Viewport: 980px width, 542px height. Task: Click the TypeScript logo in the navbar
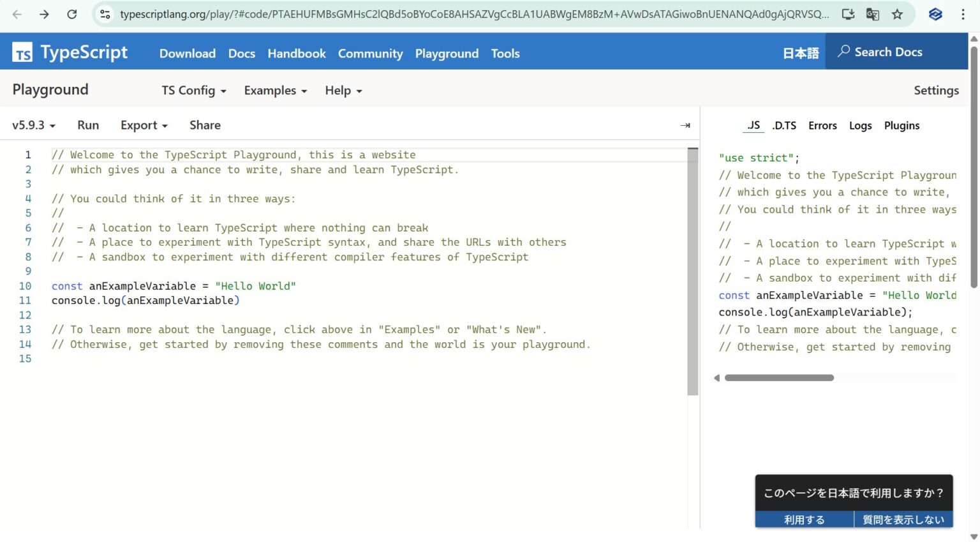tap(22, 52)
